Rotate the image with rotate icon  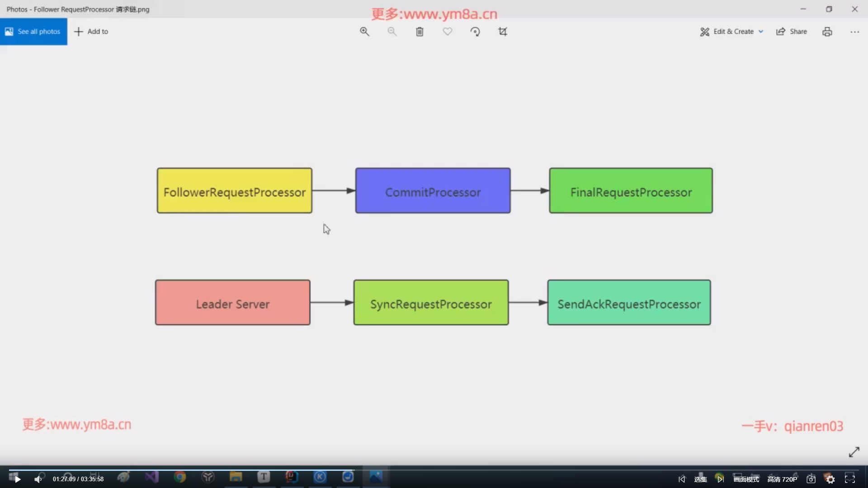point(475,32)
